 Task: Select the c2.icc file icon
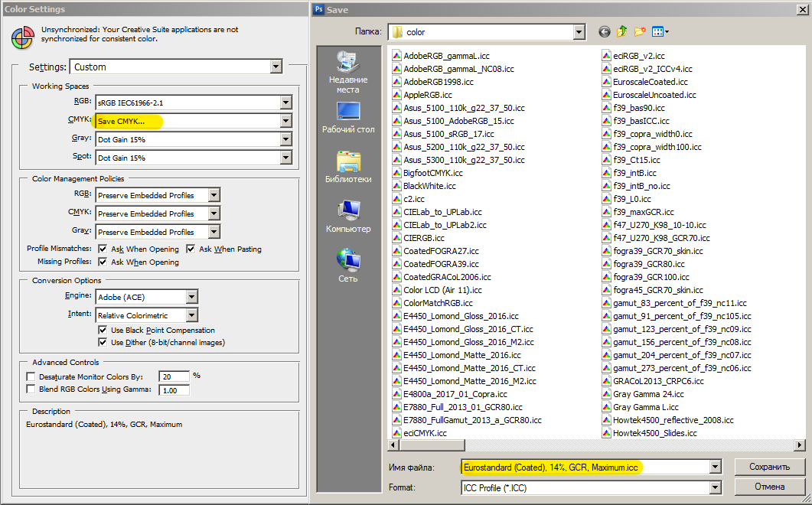(x=396, y=199)
